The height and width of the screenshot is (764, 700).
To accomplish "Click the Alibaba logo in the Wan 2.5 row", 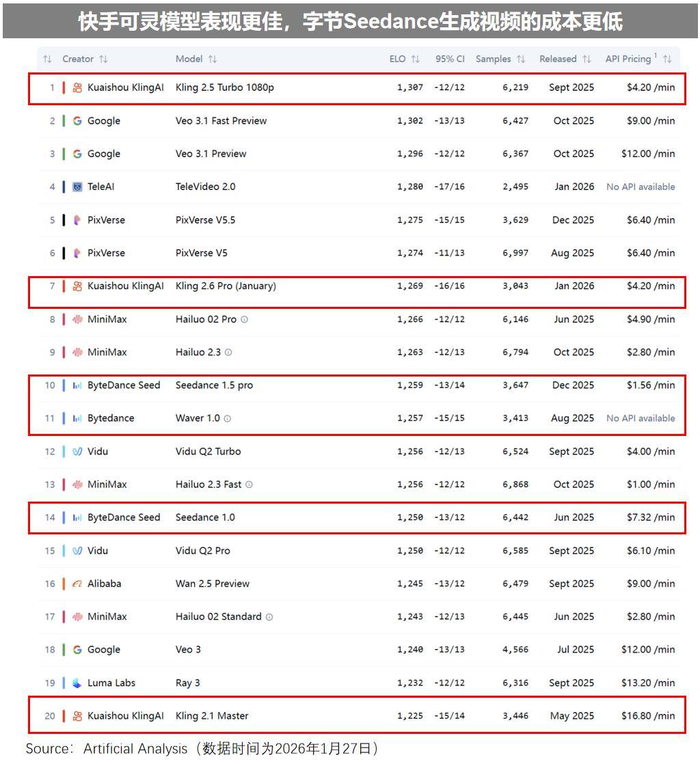I will click(77, 584).
